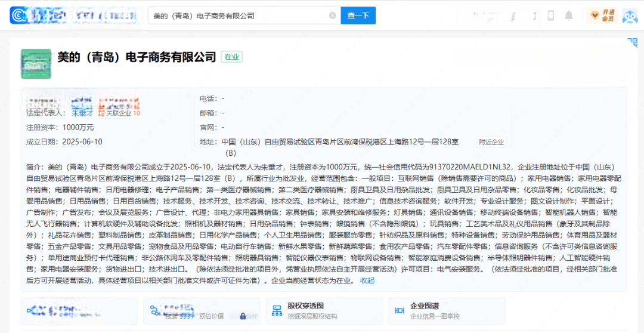644x333 pixels.
Task: Click the lock icon on the SVIP card
Action: (x=242, y=316)
